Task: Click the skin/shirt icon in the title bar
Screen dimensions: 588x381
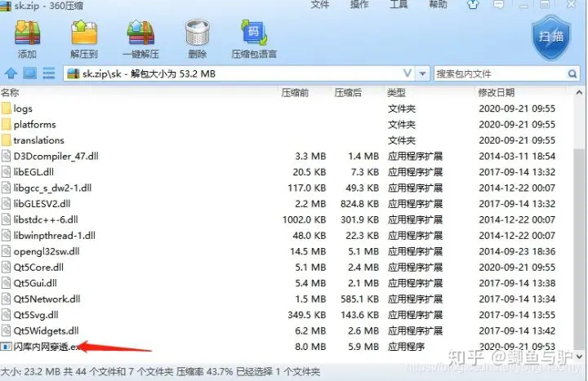Action: pos(473,5)
